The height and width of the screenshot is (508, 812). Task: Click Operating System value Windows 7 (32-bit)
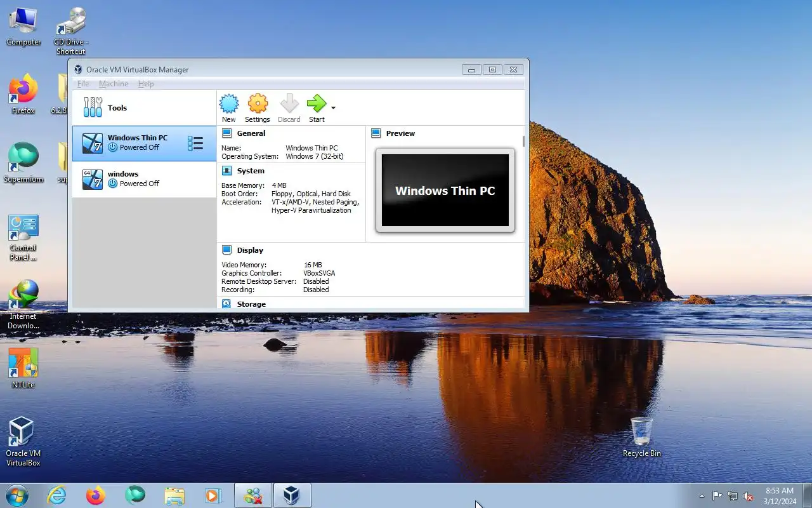[x=315, y=156]
